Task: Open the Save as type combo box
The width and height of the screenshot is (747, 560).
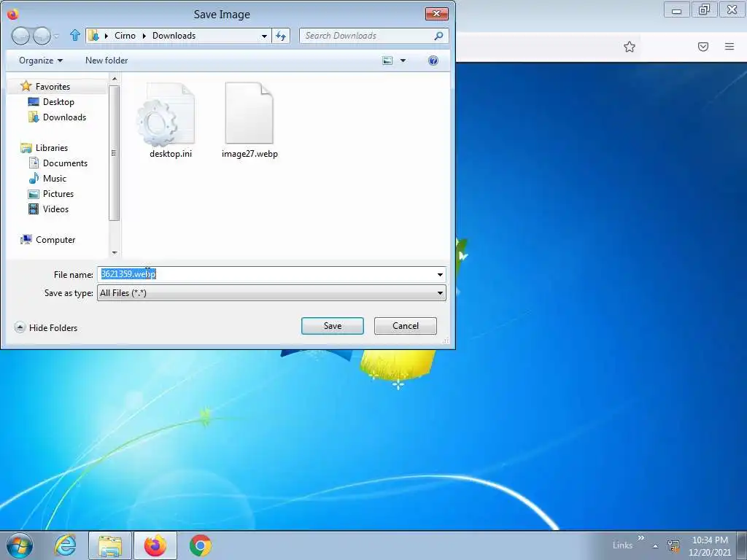Action: (271, 293)
